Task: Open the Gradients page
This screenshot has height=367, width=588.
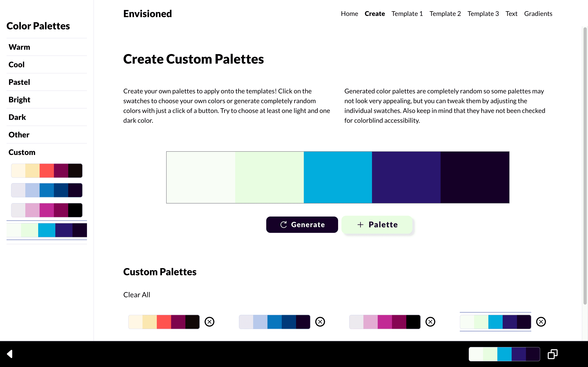Action: point(538,14)
